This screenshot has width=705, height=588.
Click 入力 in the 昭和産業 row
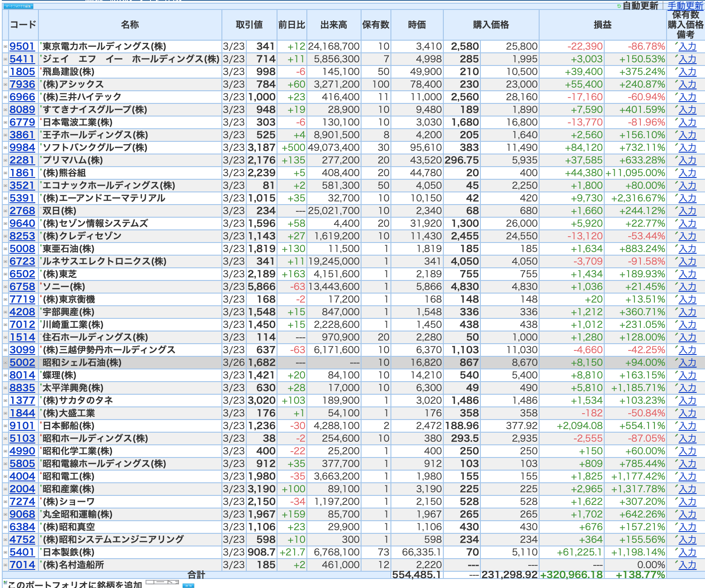[x=687, y=489]
